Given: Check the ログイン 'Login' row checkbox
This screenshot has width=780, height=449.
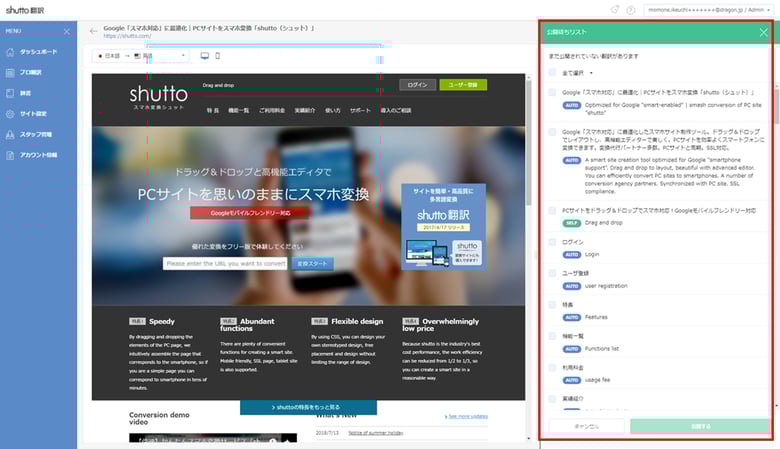Looking at the screenshot, I should point(552,242).
